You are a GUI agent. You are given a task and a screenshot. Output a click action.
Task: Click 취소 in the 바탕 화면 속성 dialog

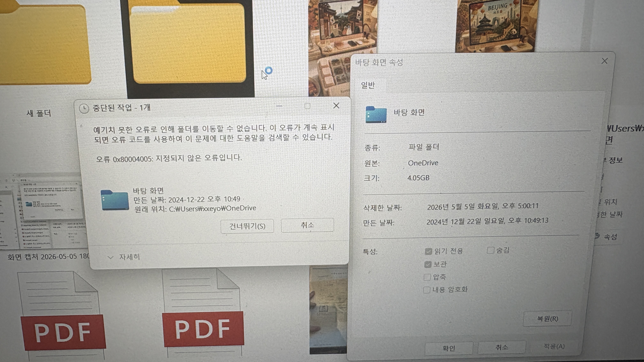point(502,347)
